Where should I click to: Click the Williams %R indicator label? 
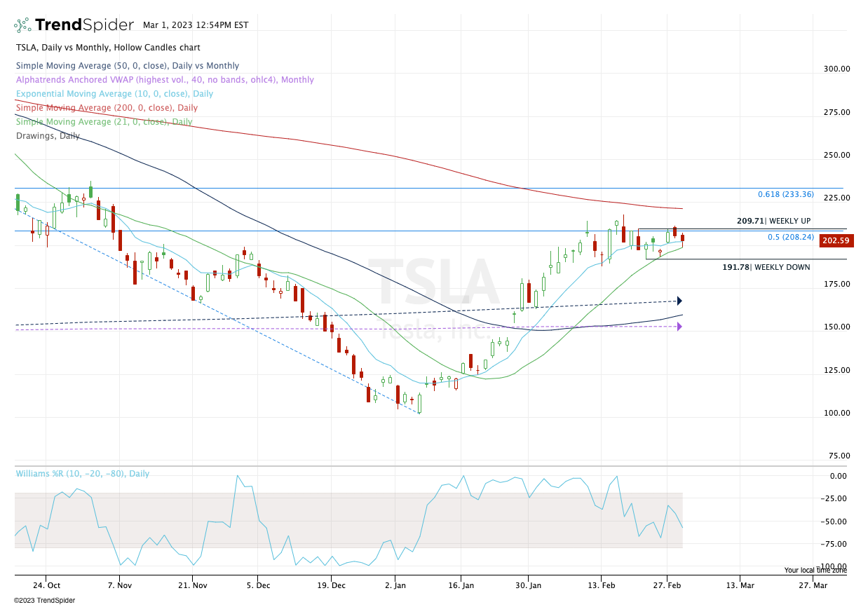click(83, 474)
